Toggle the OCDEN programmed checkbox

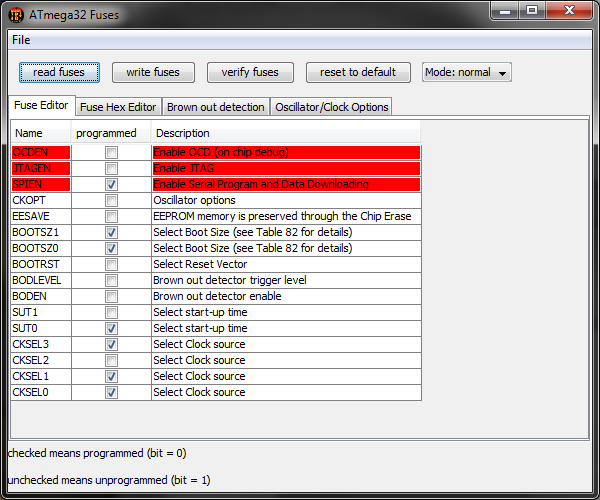[111, 152]
